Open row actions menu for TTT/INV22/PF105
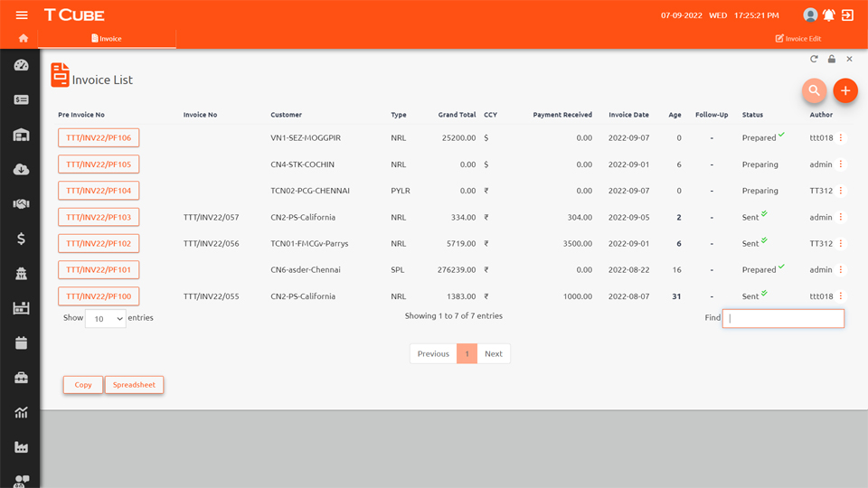This screenshot has height=488, width=868. tap(841, 164)
